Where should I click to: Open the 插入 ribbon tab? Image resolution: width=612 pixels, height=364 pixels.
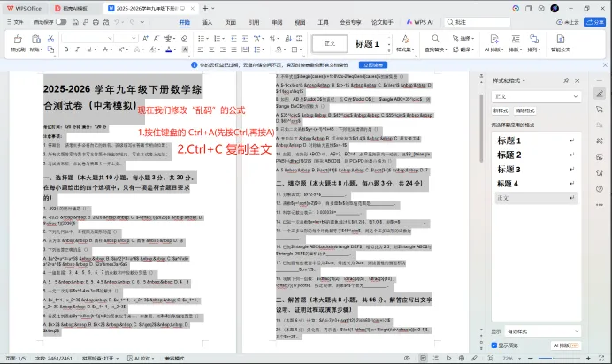(207, 23)
